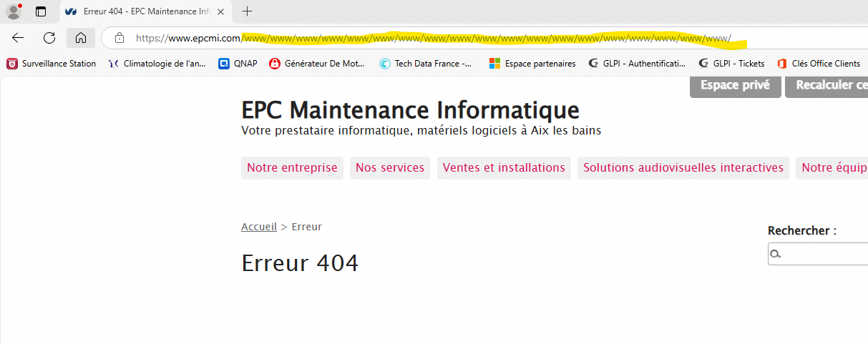Open the tab actions menu icon
The height and width of the screenshot is (344, 868).
pyautogui.click(x=41, y=11)
